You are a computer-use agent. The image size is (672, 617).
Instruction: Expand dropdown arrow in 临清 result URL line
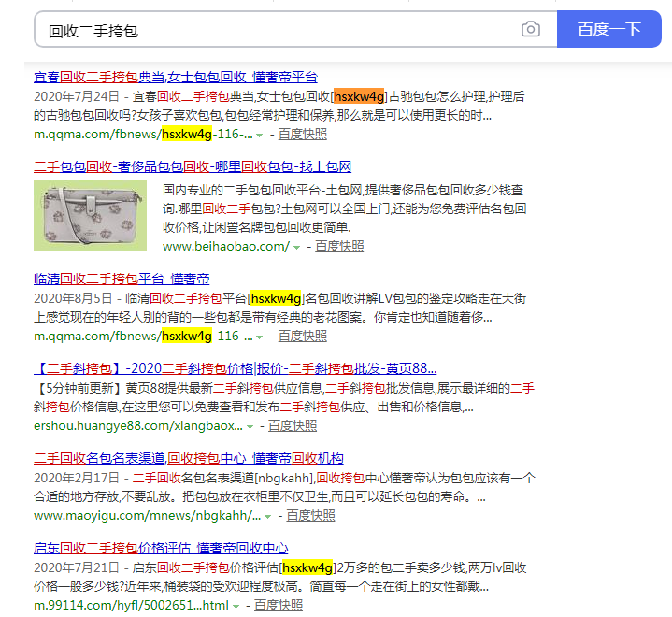pos(259,337)
